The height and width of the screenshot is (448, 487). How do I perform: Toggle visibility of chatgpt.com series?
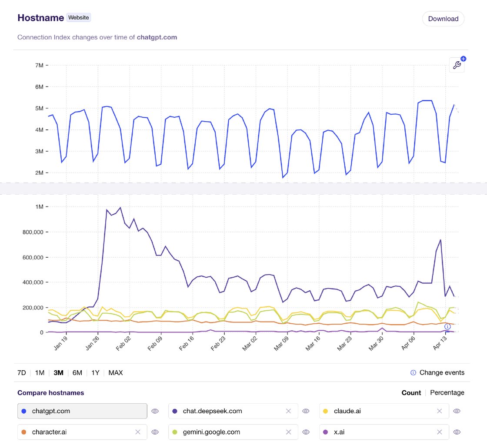[x=155, y=411]
